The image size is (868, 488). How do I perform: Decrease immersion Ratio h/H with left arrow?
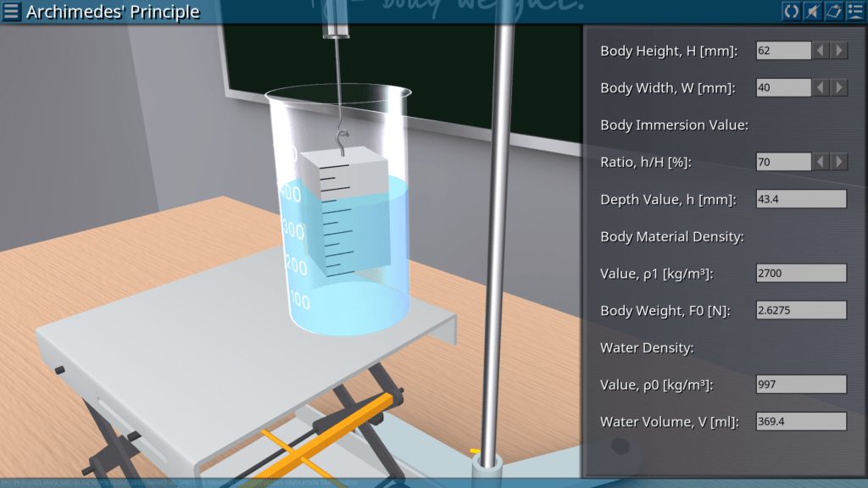821,162
